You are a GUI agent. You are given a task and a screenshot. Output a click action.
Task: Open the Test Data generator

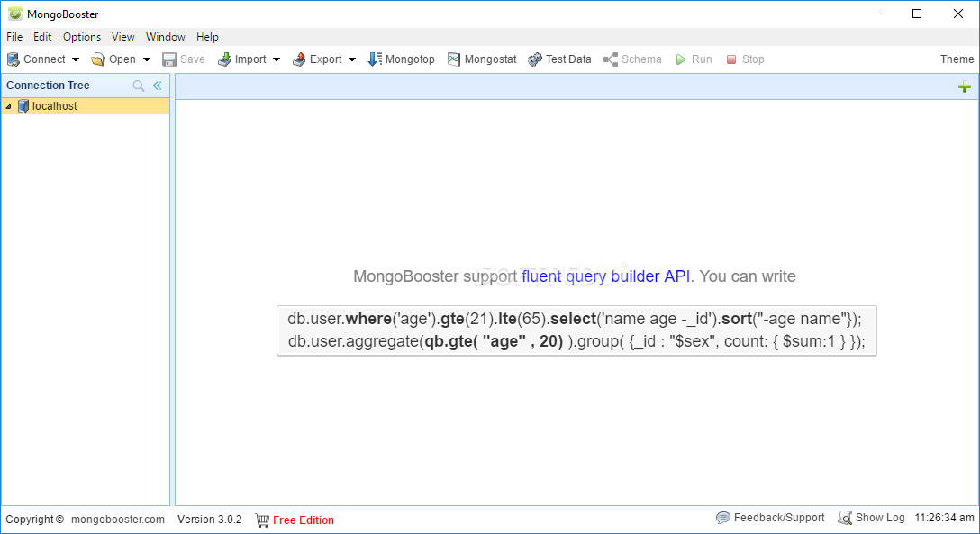(559, 59)
